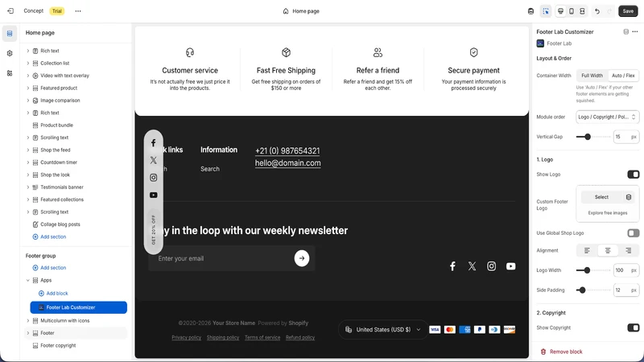Open Theme settings gear icon
Screen dimensions: 644x362
tap(10, 53)
